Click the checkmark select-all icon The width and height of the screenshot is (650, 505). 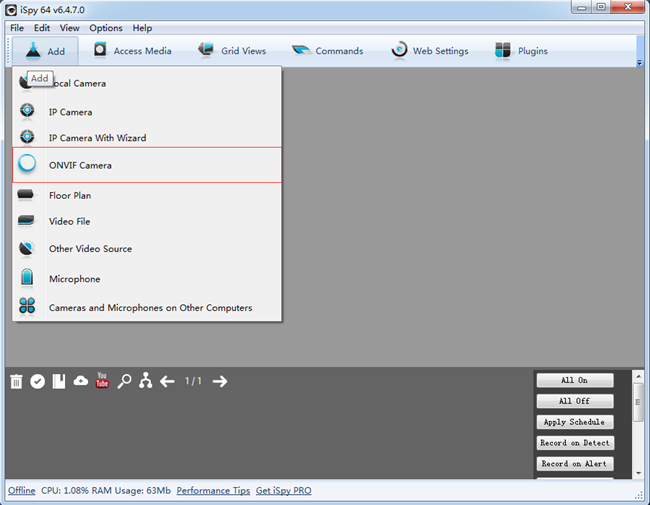coord(37,381)
